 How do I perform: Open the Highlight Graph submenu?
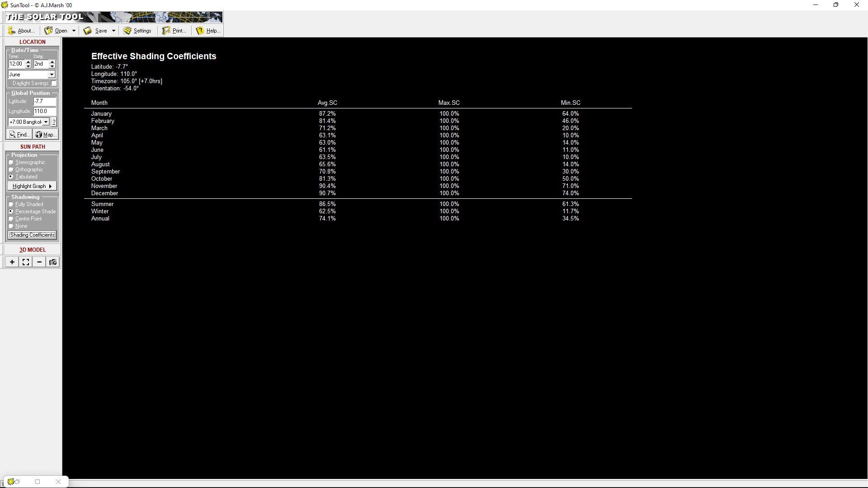click(x=32, y=186)
